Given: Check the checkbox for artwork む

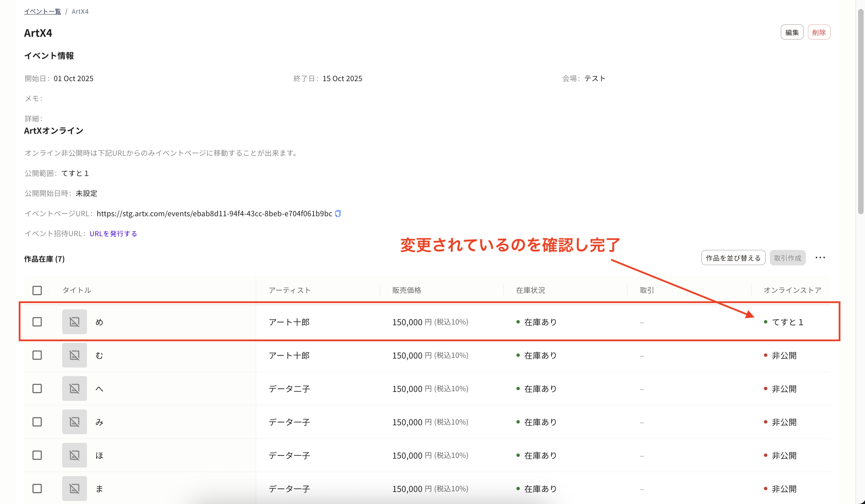Looking at the screenshot, I should pos(37,355).
